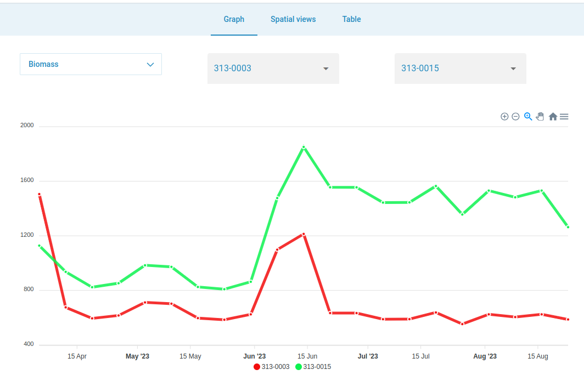Open the chart hamburger menu
This screenshot has height=392, width=584.
tap(564, 116)
